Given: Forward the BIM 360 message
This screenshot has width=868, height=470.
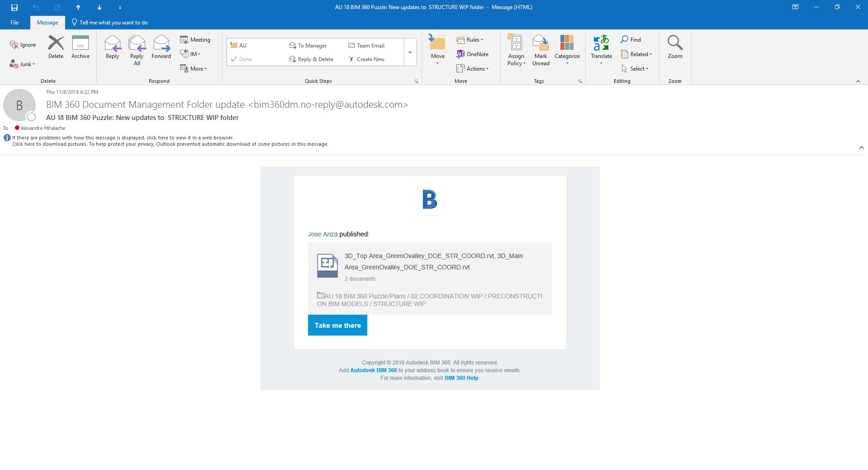Looking at the screenshot, I should (161, 48).
